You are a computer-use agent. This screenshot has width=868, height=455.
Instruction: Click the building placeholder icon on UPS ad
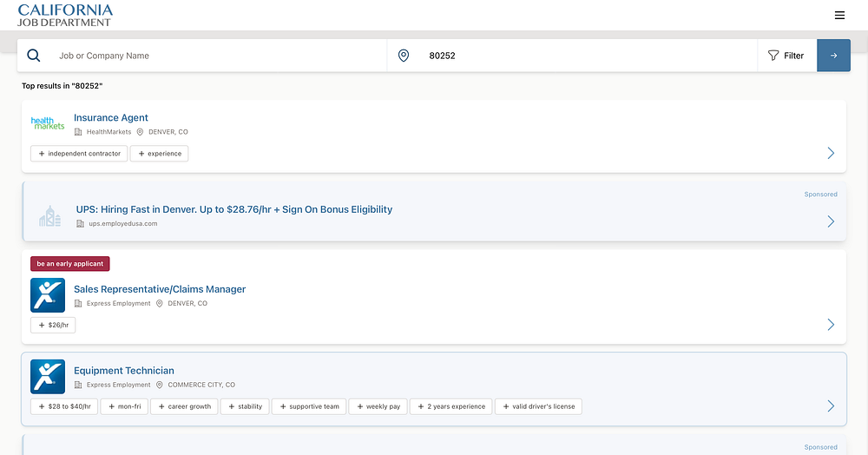(x=49, y=216)
